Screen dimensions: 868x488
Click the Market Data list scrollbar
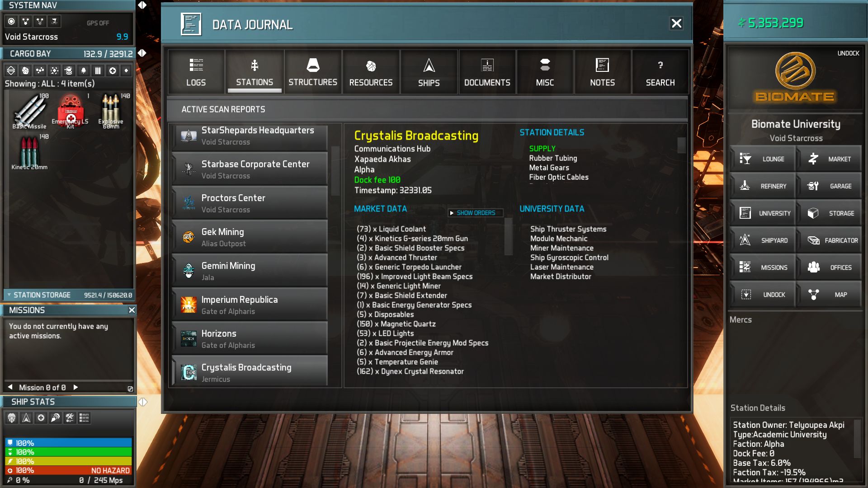[508, 236]
